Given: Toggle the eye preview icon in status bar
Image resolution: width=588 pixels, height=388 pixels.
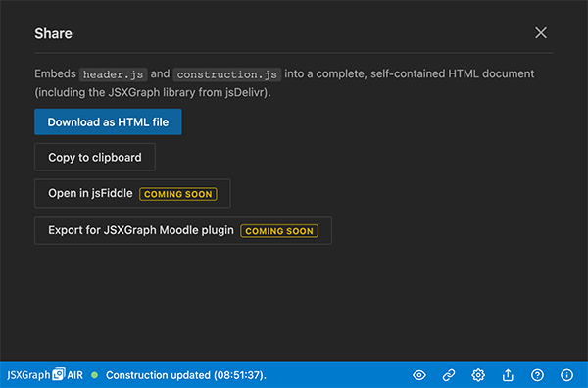Looking at the screenshot, I should point(419,375).
